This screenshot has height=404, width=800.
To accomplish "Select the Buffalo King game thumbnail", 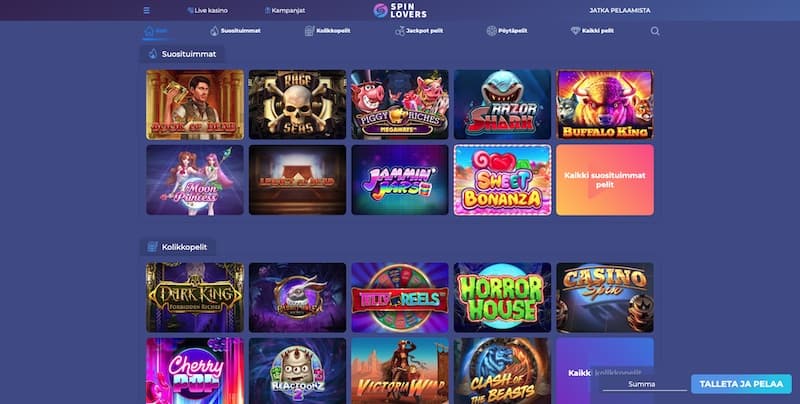I will click(x=605, y=105).
